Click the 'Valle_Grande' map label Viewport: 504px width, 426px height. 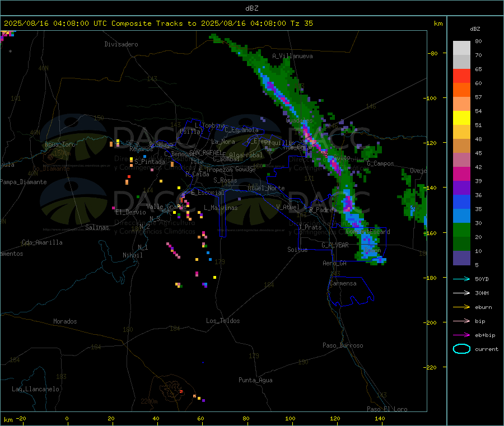tap(166, 206)
